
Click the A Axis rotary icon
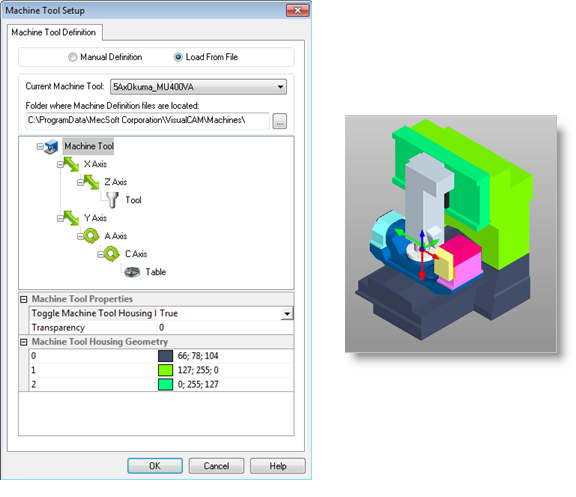[91, 236]
